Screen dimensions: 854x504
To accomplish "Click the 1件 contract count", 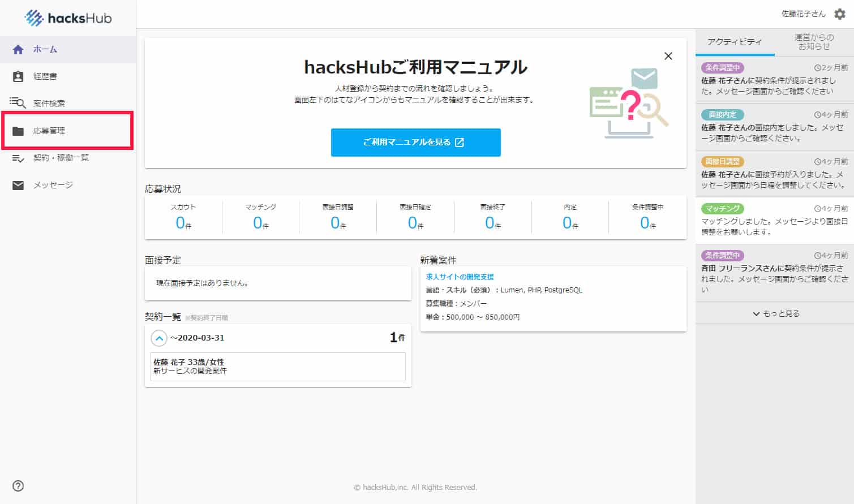I will point(397,338).
